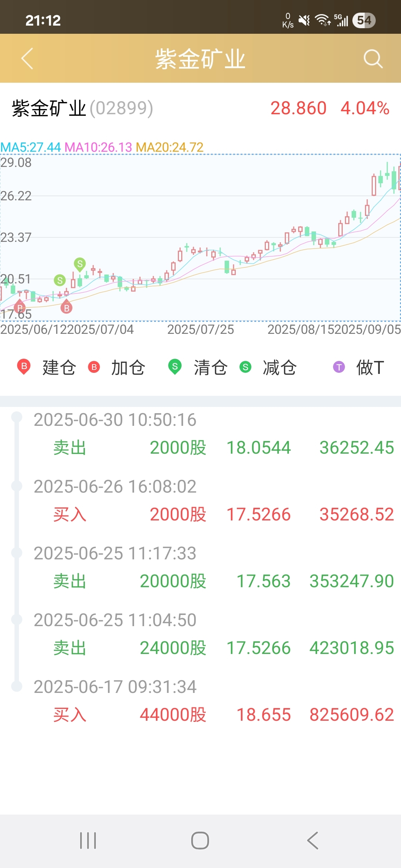The width and height of the screenshot is (401, 868).
Task: Tap price 17.563
Action: click(264, 581)
